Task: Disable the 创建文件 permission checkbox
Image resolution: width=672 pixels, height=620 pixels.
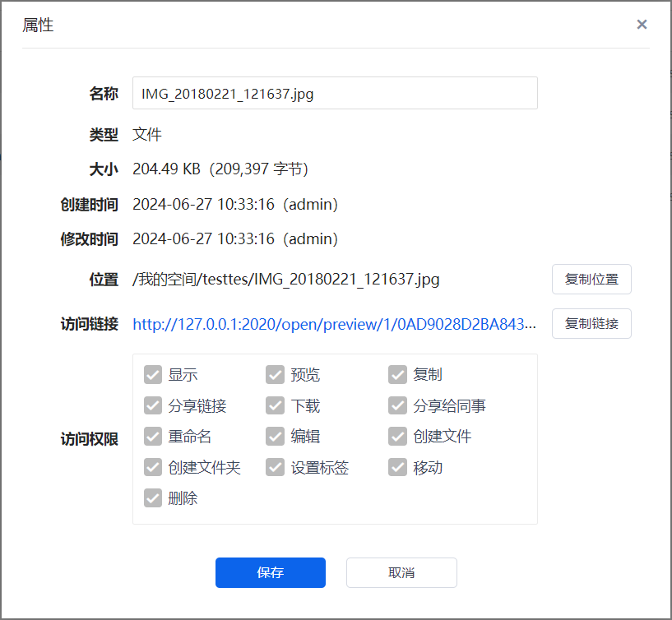Action: 397,437
